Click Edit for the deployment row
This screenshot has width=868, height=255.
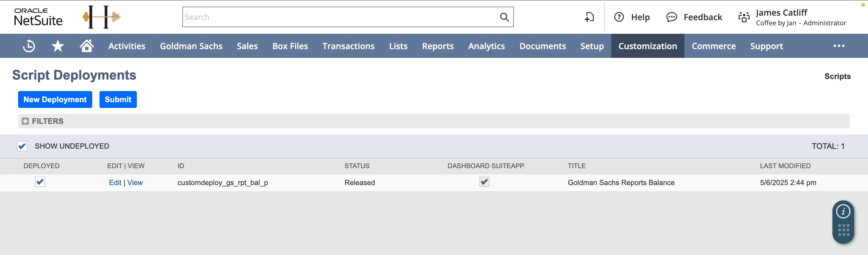point(115,183)
